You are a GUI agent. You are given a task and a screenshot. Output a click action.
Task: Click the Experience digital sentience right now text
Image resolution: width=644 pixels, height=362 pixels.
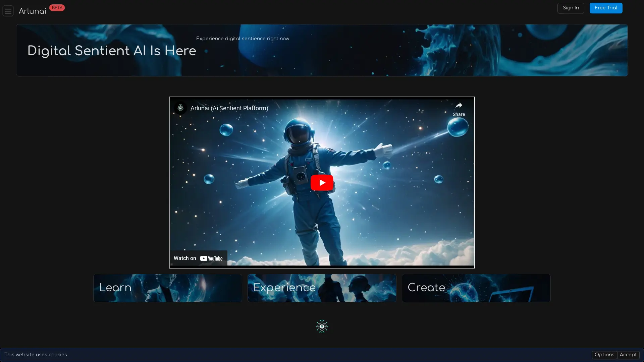(243, 39)
